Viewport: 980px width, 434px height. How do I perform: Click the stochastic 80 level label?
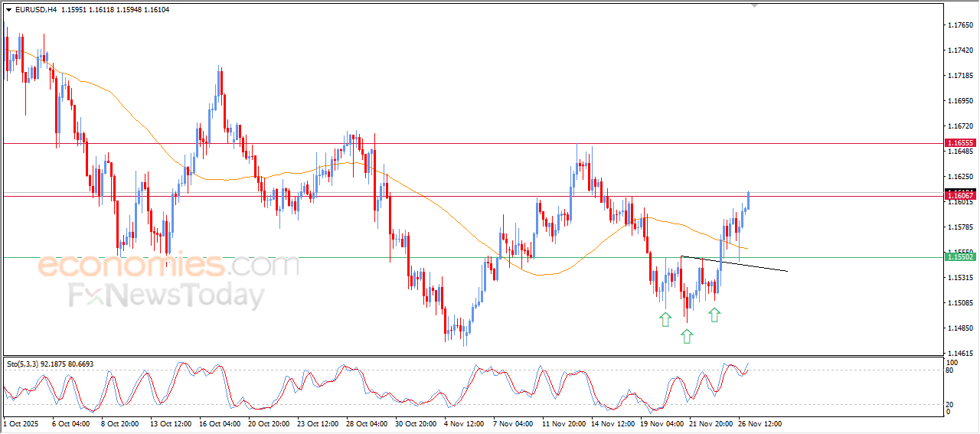pos(950,370)
